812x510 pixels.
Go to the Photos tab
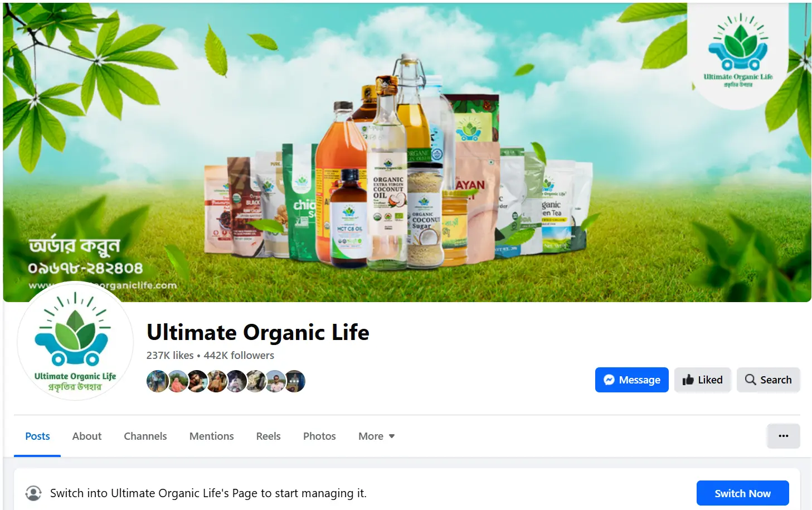tap(319, 436)
